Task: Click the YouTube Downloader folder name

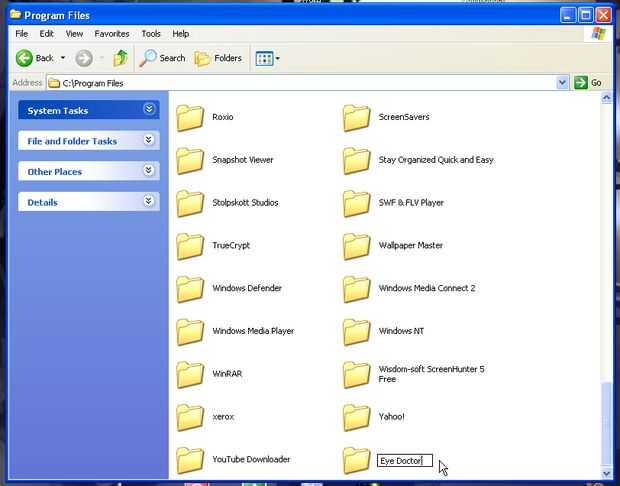Action: (251, 459)
